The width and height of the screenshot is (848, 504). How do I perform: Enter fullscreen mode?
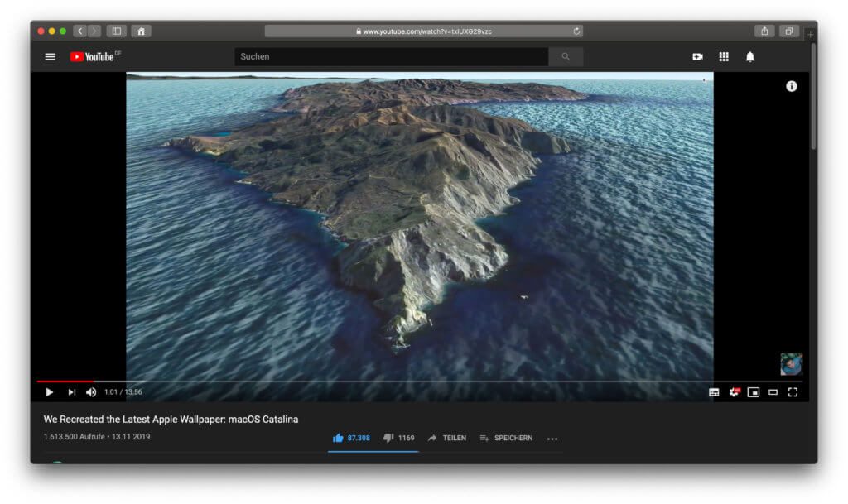pos(793,392)
